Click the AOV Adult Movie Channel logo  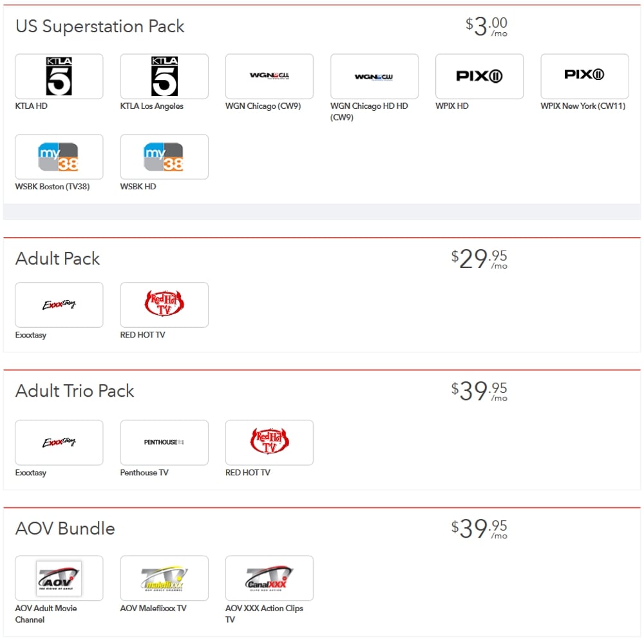click(59, 578)
